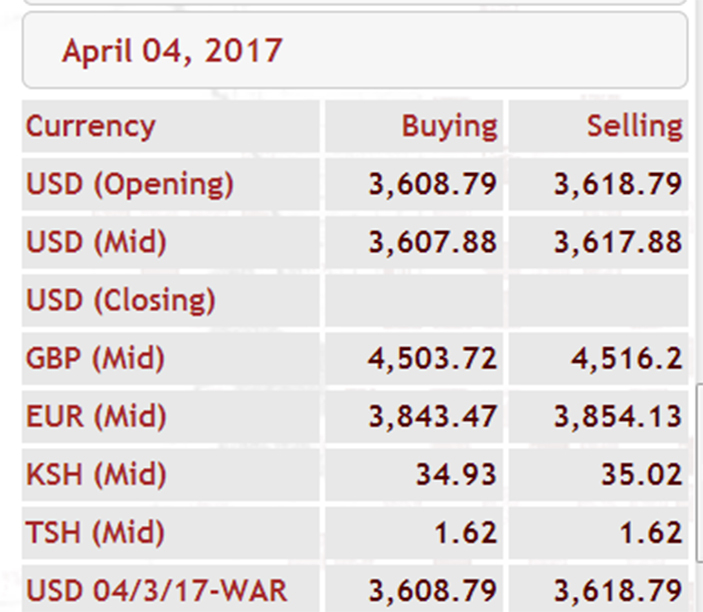The width and height of the screenshot is (703, 612).
Task: Select the GBP (Mid) row label
Action: click(95, 359)
